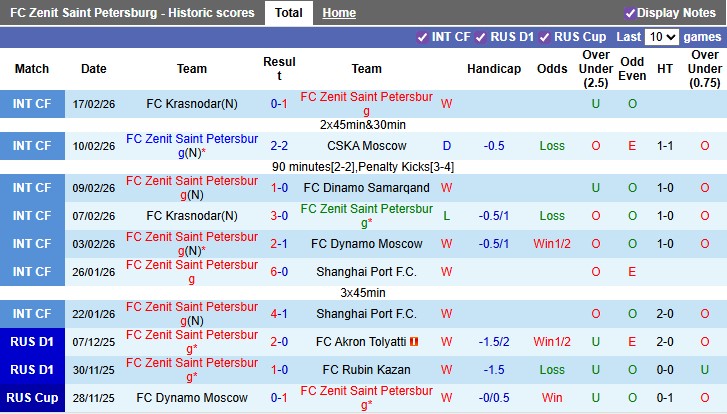Toggle the INT CF filter checkbox
The height and width of the screenshot is (414, 727).
422,37
